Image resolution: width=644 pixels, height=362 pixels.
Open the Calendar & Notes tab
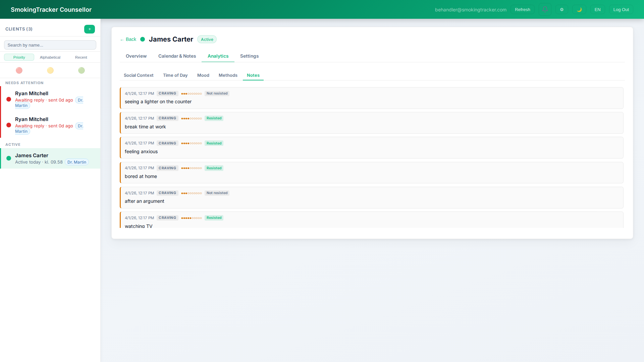tap(177, 56)
